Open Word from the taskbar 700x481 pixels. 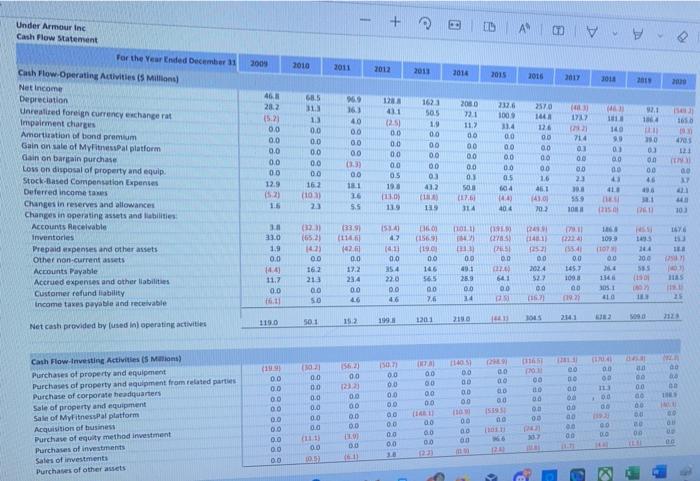coord(659,472)
